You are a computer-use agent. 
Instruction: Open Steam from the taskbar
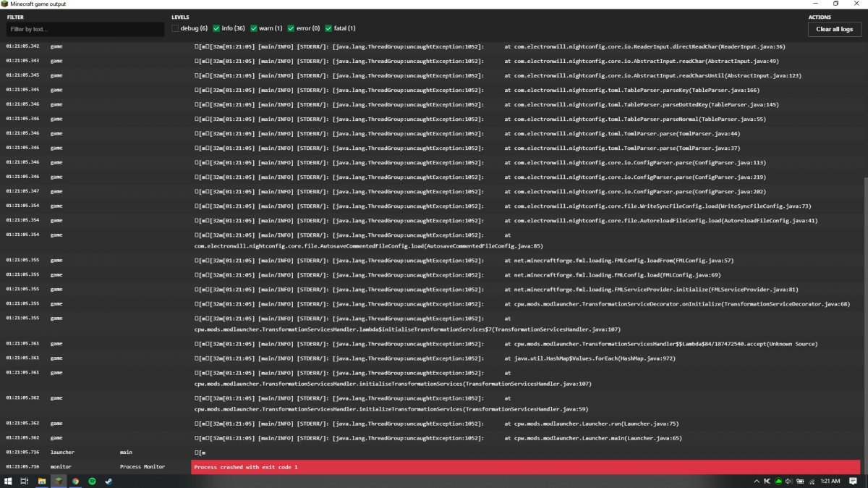pos(109,481)
